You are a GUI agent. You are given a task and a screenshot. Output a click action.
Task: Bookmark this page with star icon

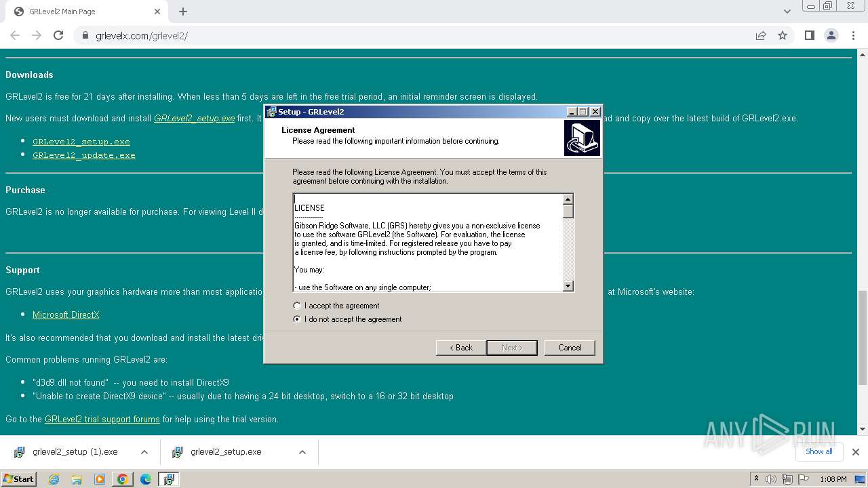pyautogui.click(x=783, y=35)
